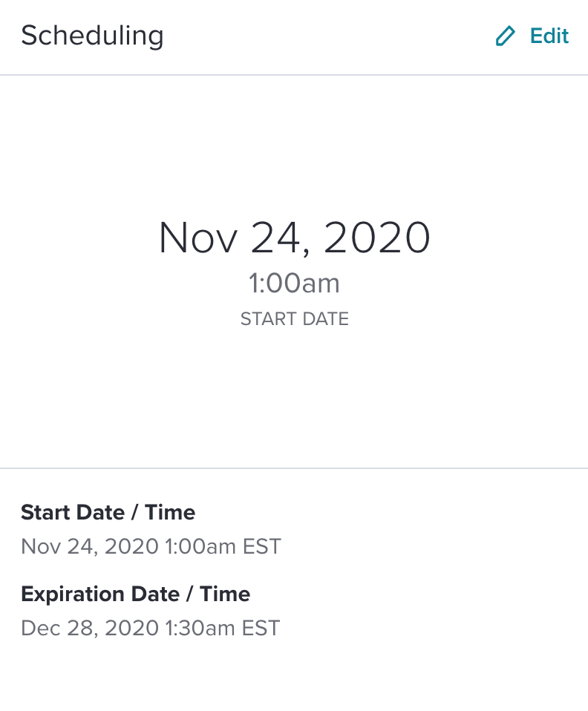Click the 1:30am expiration time text

click(x=200, y=628)
